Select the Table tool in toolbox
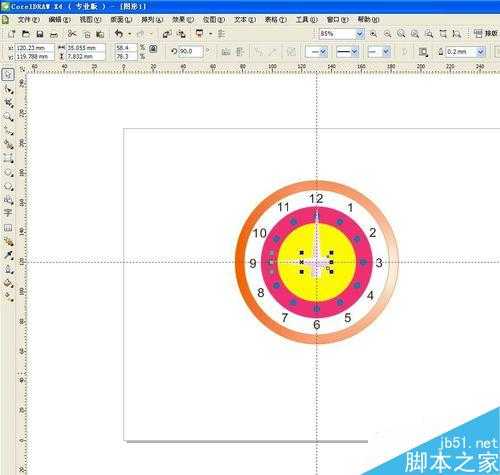The height and width of the screenshot is (475, 500). click(8, 227)
